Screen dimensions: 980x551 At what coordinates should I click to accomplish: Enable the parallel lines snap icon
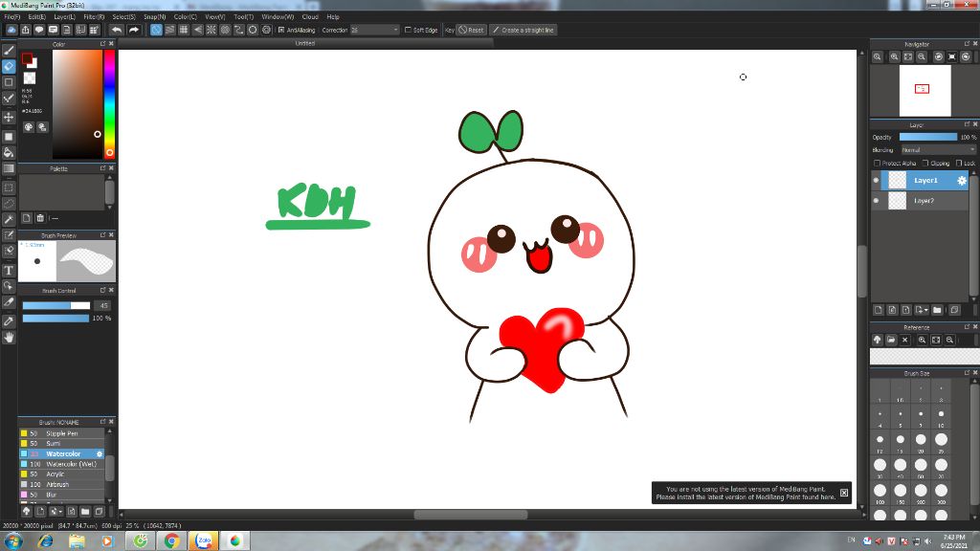point(170,30)
